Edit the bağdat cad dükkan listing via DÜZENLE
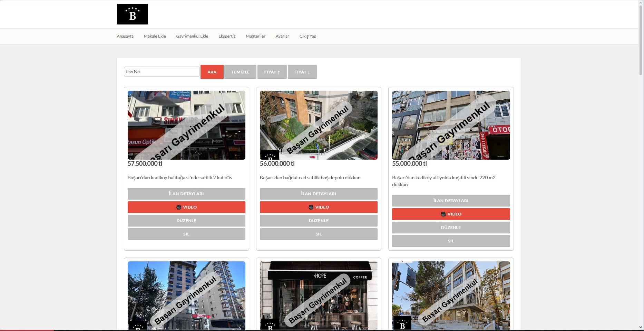The image size is (644, 331). [319, 221]
